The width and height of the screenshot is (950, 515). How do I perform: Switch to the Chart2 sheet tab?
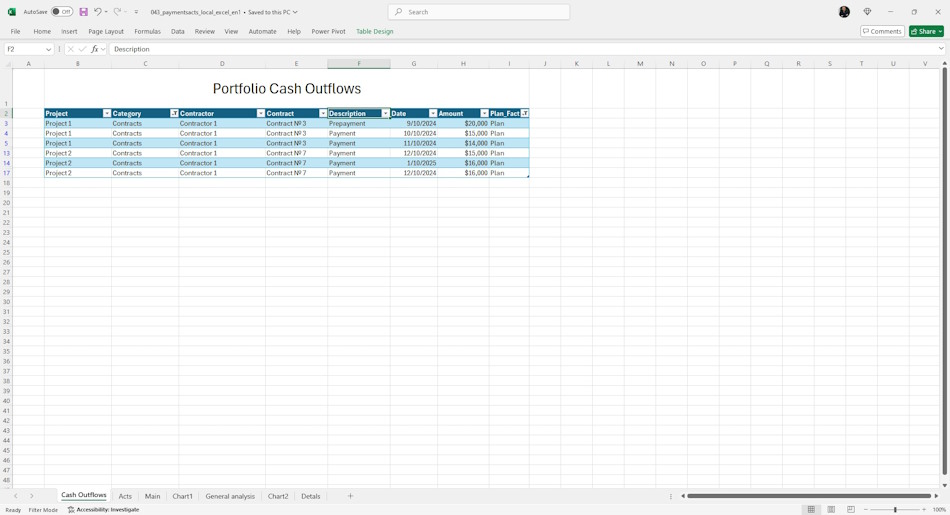[278, 496]
